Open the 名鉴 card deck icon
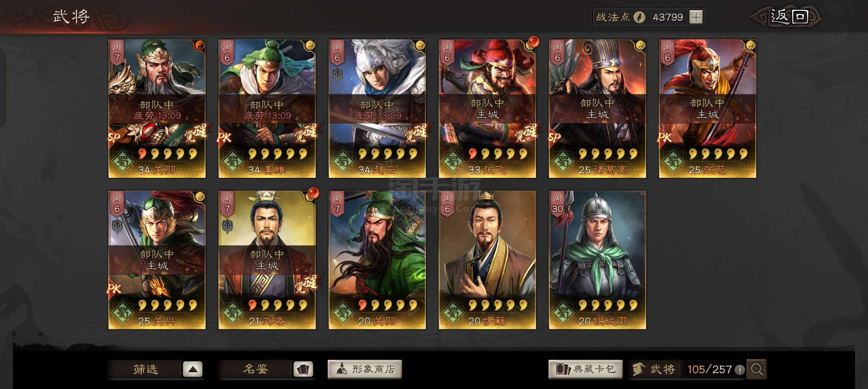The width and height of the screenshot is (868, 389). point(303,370)
